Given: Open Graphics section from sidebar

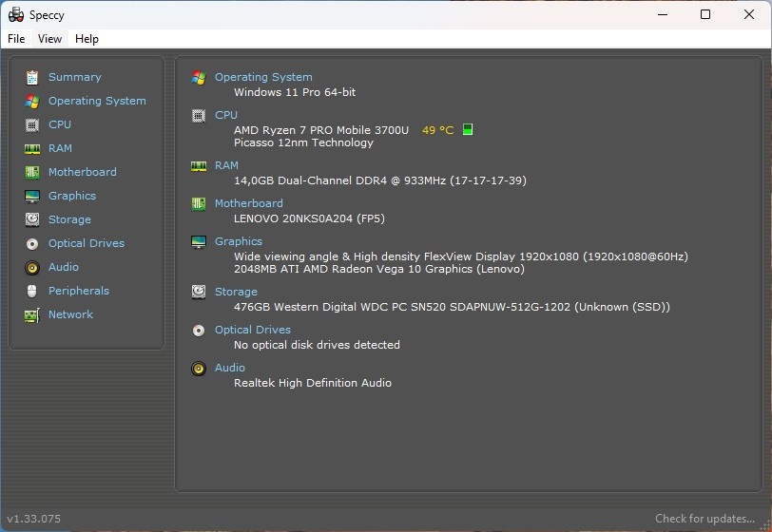Looking at the screenshot, I should pyautogui.click(x=72, y=196).
